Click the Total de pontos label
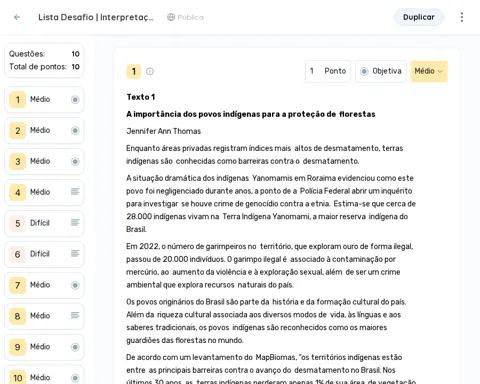 pos(38,67)
